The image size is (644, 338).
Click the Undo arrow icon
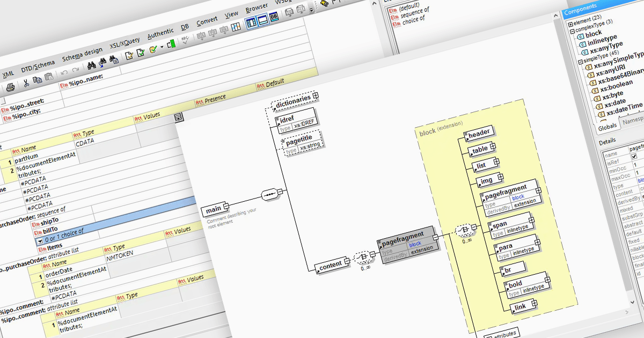63,72
